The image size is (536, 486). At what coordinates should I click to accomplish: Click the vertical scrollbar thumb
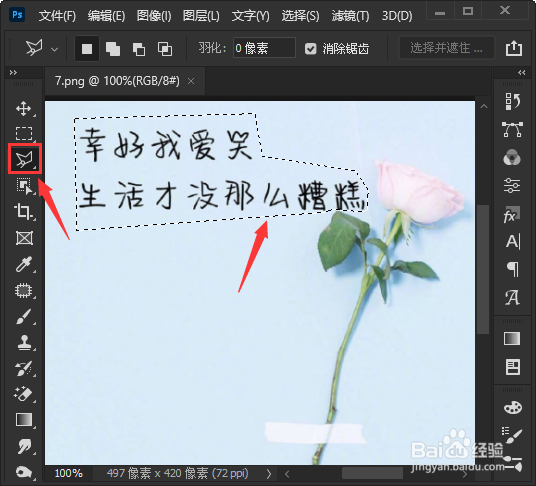[483, 269]
